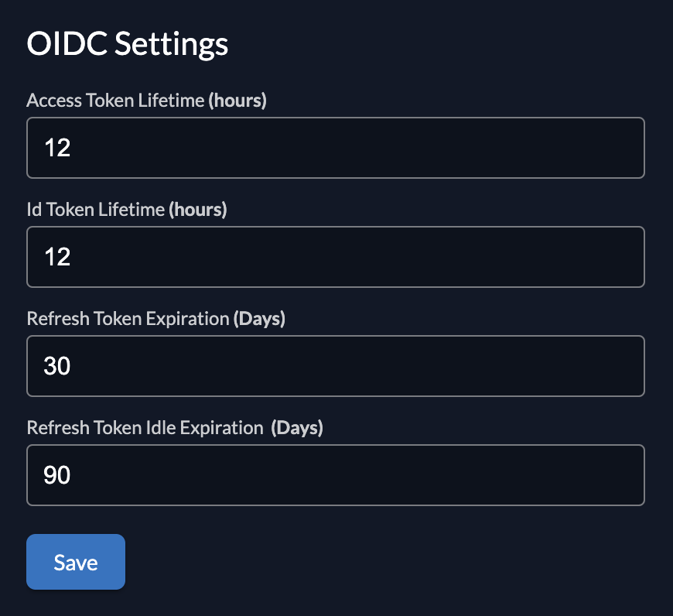Click the hours unit next to Access Token Lifetime

(238, 100)
